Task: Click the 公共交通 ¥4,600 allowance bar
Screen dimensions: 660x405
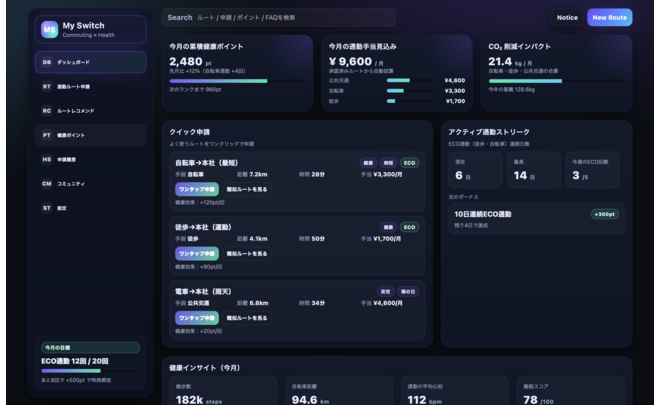Action: (x=410, y=80)
